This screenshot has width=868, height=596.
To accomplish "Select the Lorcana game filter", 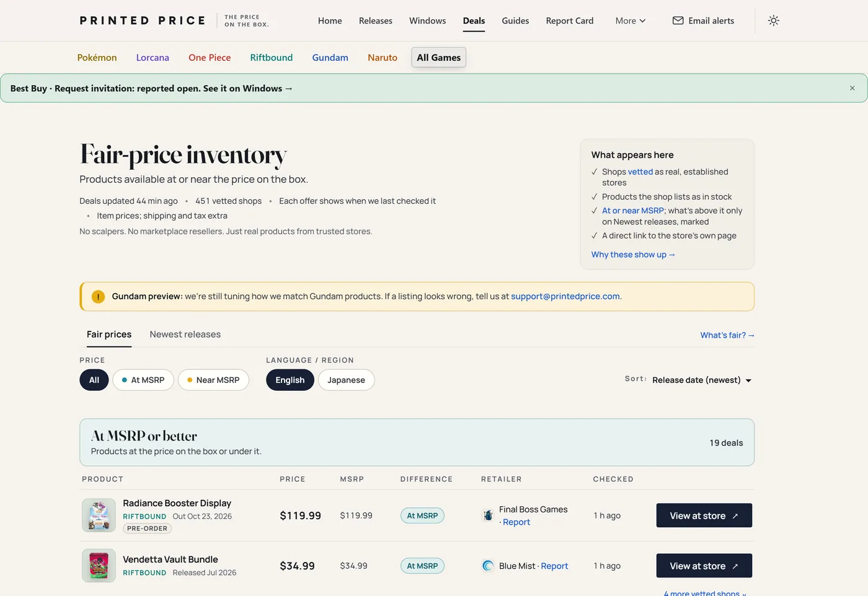I will pyautogui.click(x=153, y=58).
